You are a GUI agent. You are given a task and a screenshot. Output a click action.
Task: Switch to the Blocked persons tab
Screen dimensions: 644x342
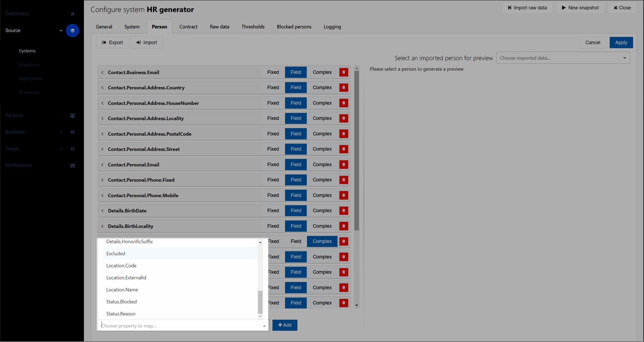pyautogui.click(x=294, y=27)
